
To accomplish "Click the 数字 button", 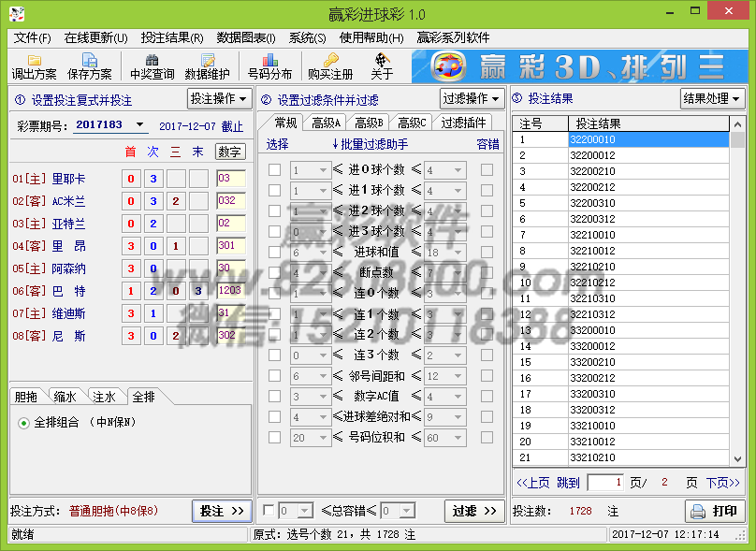I will tap(230, 152).
